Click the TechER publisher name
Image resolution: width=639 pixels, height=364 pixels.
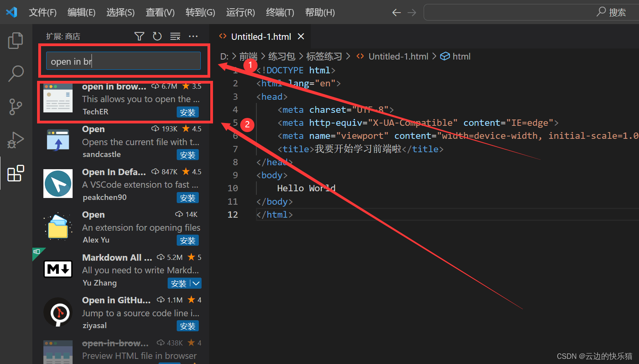click(x=95, y=112)
